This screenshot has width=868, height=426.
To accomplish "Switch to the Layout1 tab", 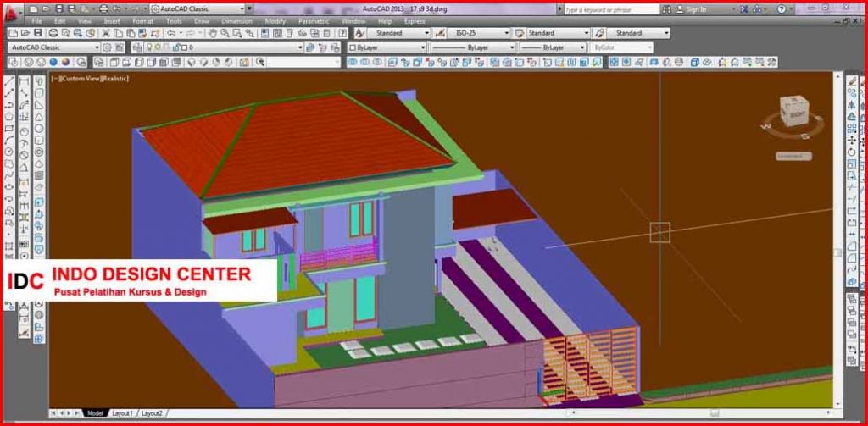I will (122, 413).
